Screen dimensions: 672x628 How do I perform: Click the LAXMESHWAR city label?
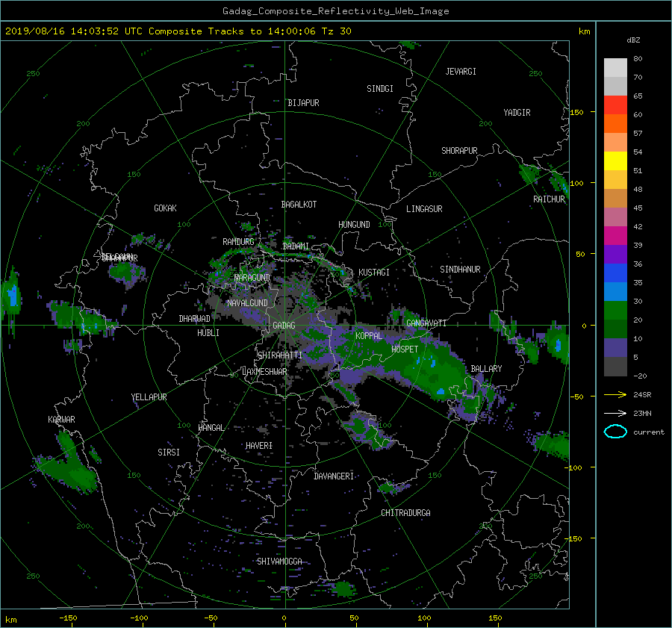point(264,372)
